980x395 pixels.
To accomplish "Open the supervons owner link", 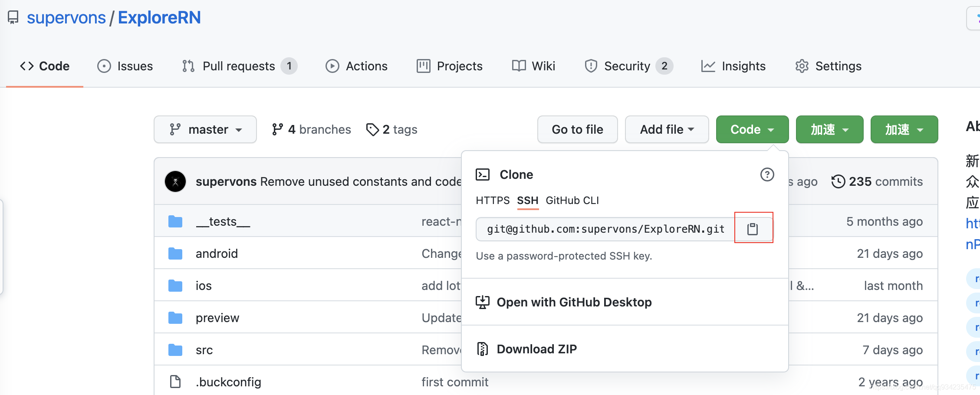I will (x=66, y=18).
